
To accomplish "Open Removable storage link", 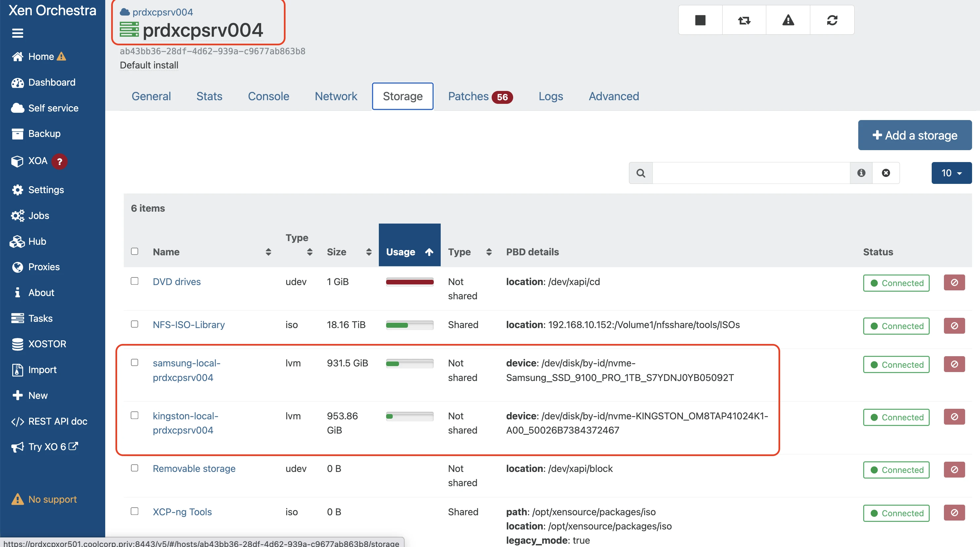I will 194,468.
